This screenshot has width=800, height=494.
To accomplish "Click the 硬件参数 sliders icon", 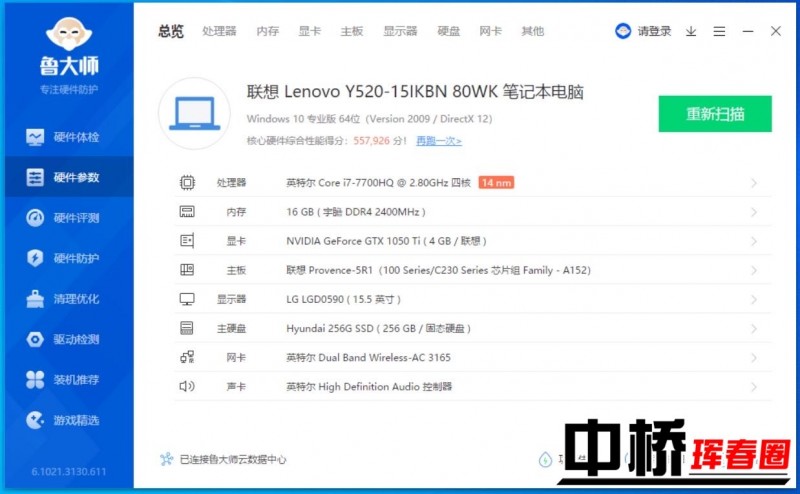I will 35,177.
